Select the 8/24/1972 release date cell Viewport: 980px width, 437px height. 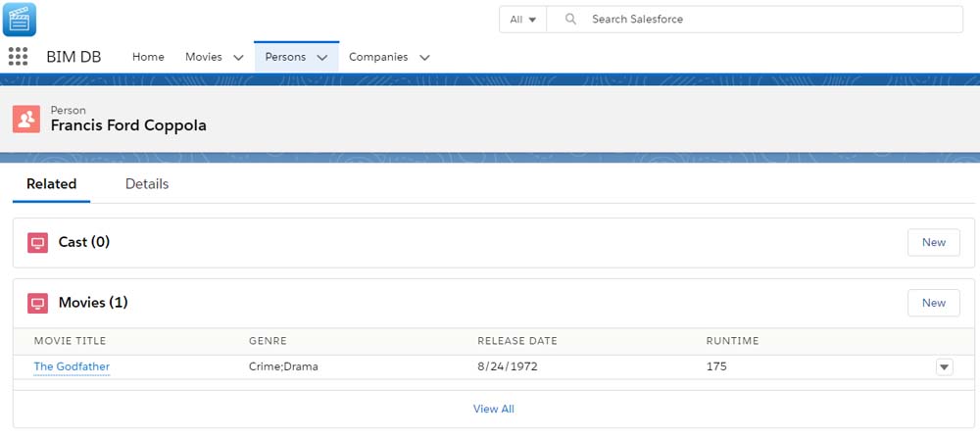click(508, 366)
